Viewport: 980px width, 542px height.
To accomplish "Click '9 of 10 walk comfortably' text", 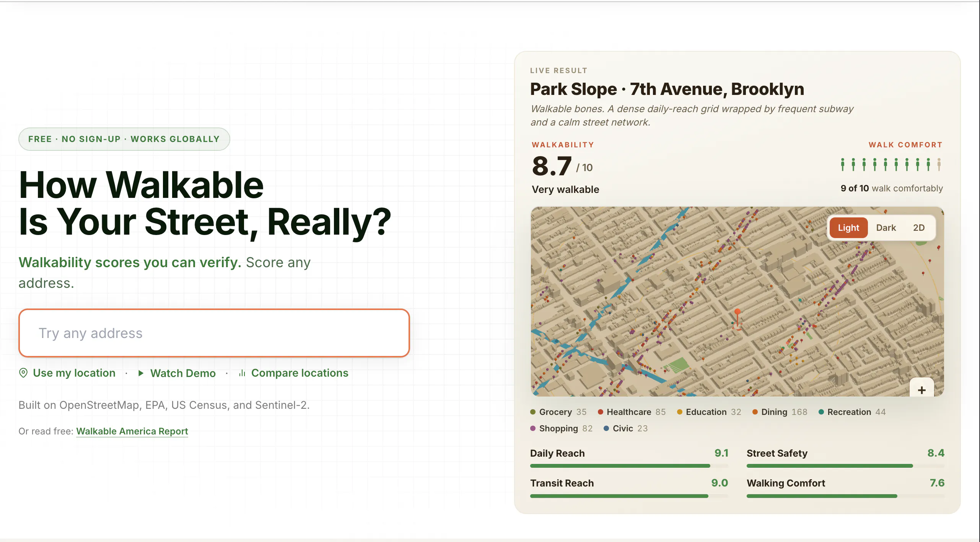I will coord(892,188).
